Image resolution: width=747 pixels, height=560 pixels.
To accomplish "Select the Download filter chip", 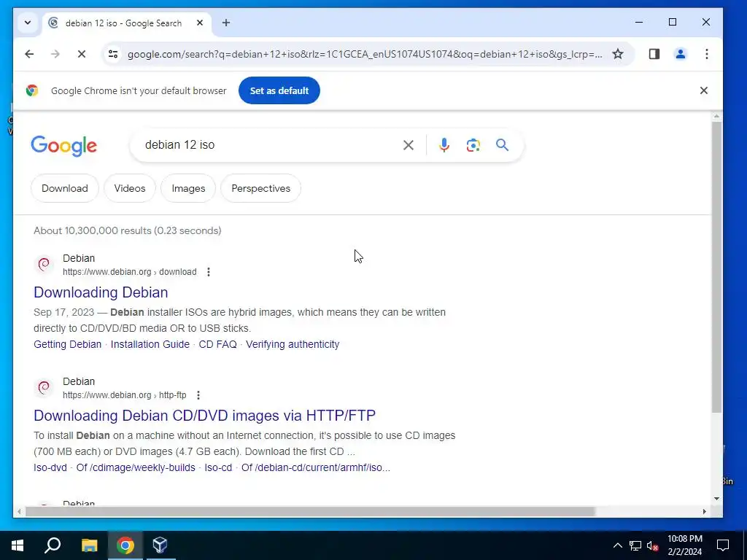I will (x=65, y=188).
